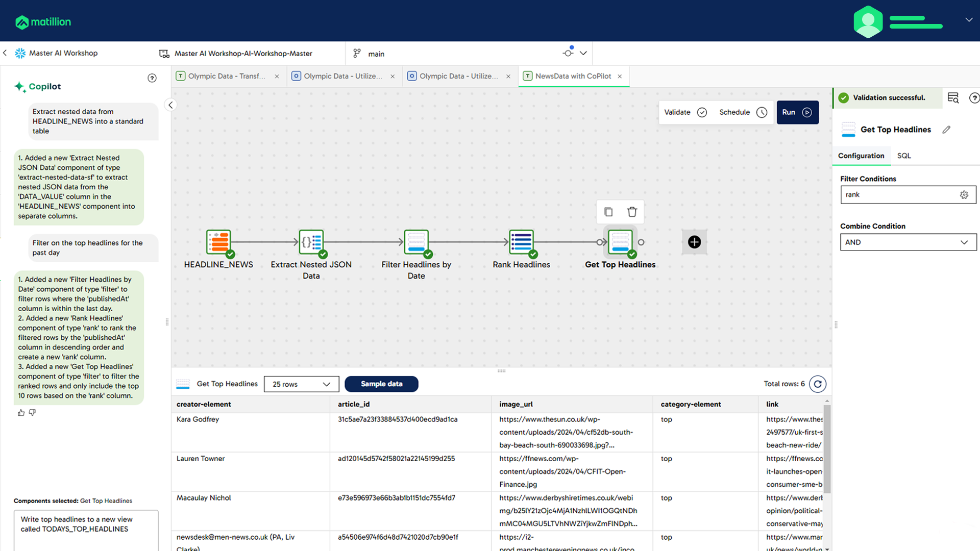Click the Copilot help question mark
Screen dimensions: 980x551
click(x=152, y=78)
